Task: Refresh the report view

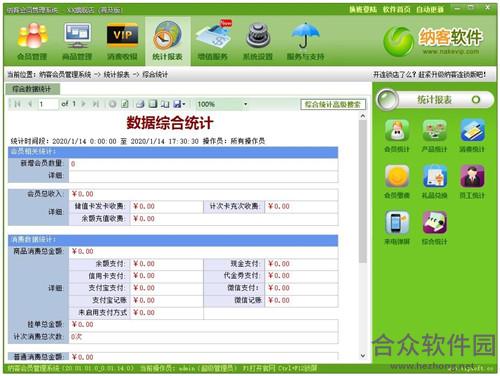Action: tap(125, 104)
